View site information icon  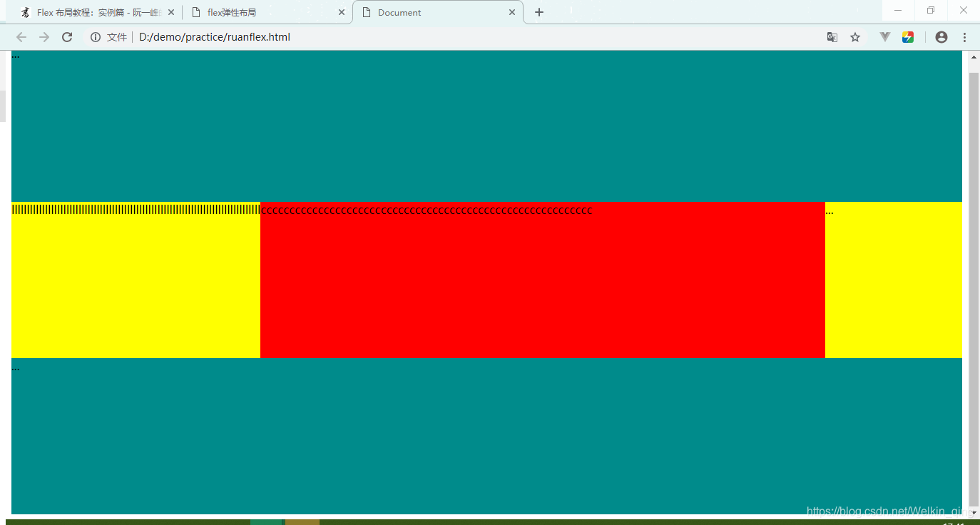[96, 37]
